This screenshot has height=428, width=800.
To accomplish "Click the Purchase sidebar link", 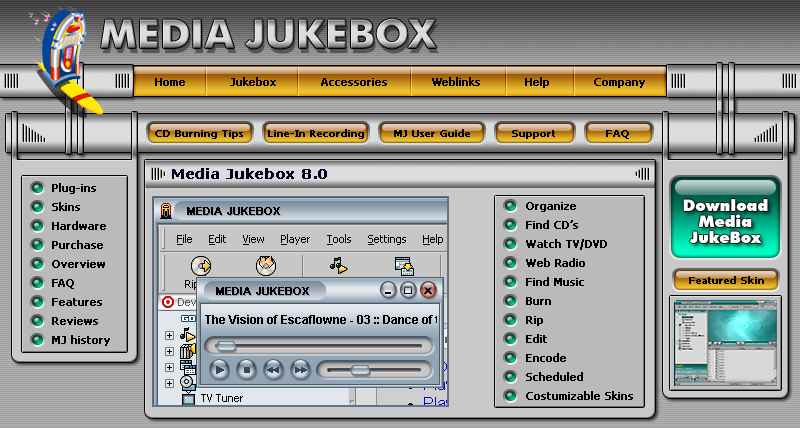I will [x=77, y=245].
